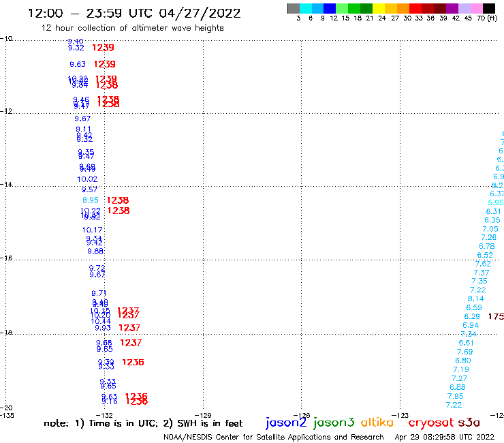Pick the orange swatch between 27 and 30
The height and width of the screenshot is (443, 504).
click(x=403, y=8)
